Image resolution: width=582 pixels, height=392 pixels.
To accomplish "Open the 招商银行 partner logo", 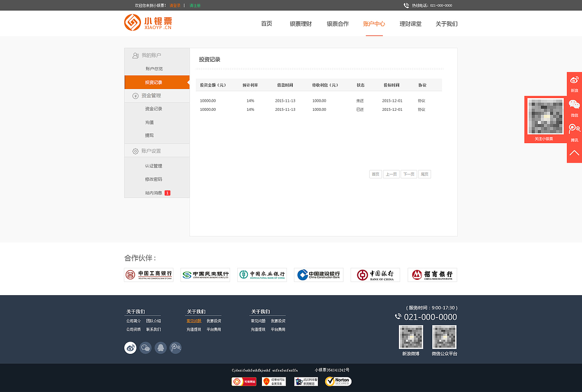I will 432,275.
